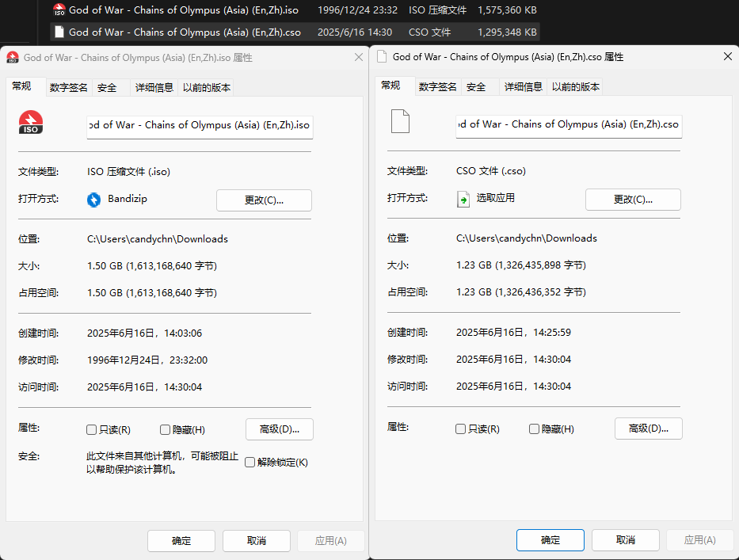Click location path in cso properties
The height and width of the screenshot is (560, 739).
527,238
